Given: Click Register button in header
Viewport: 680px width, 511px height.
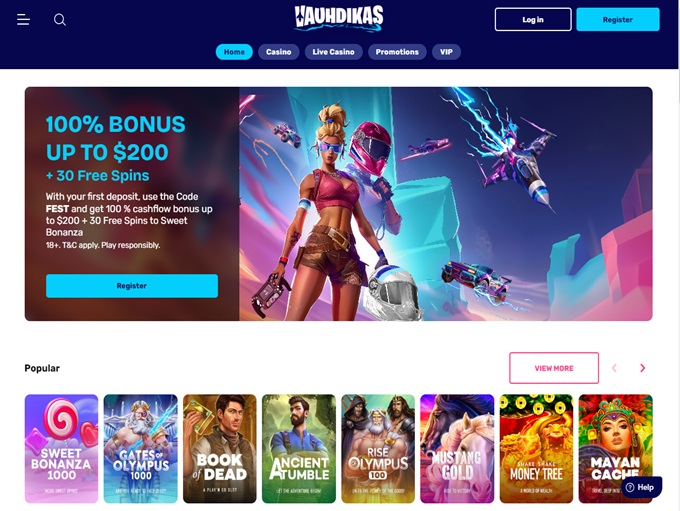Looking at the screenshot, I should tap(618, 20).
